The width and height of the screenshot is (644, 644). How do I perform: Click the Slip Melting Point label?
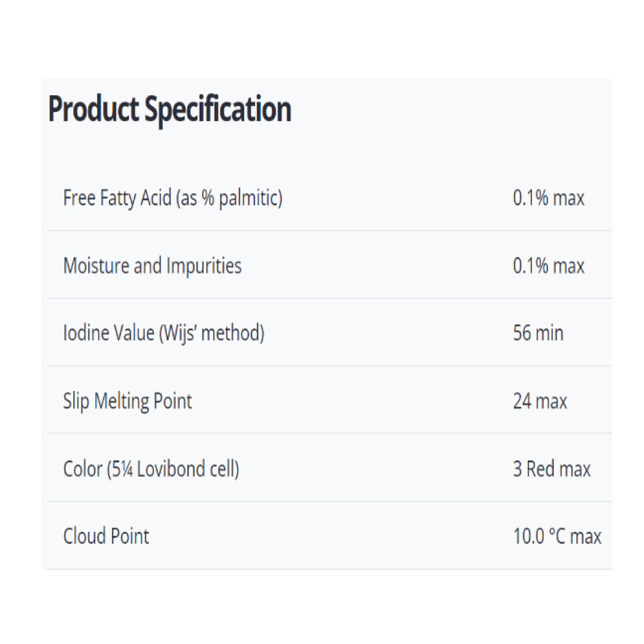pos(127,401)
